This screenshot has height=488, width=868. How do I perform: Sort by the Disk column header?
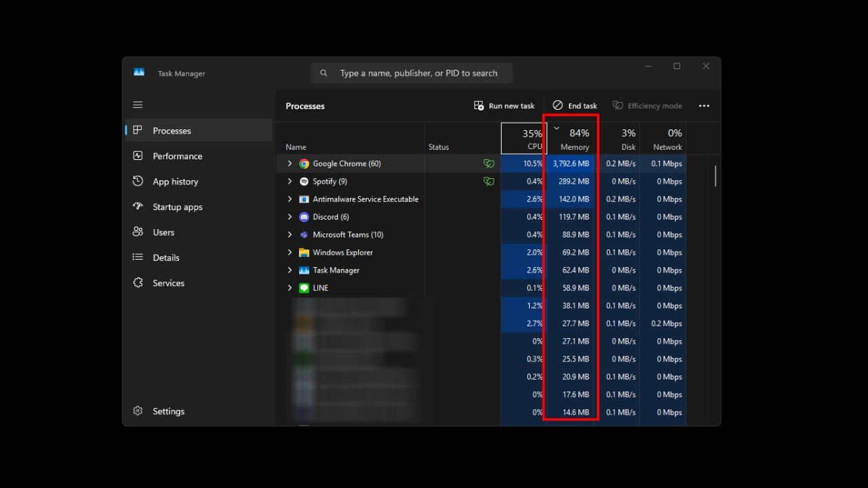618,138
